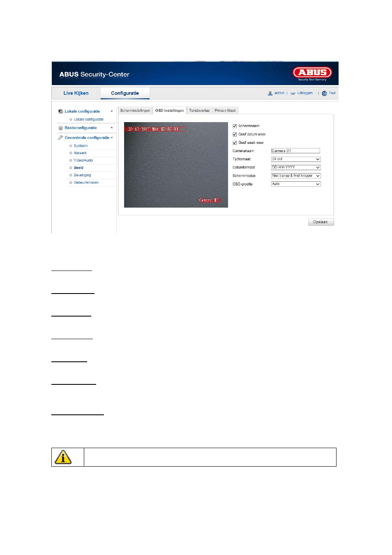This screenshot has width=392, height=555.
Task: Expand the Basisconfiguratie section chevron
Action: pyautogui.click(x=112, y=128)
